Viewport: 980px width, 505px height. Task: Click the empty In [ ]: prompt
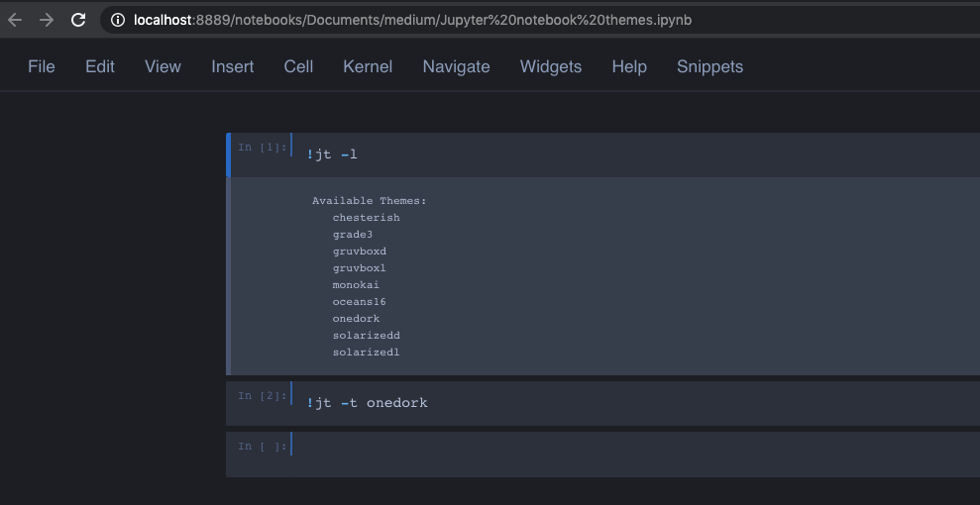coord(263,447)
